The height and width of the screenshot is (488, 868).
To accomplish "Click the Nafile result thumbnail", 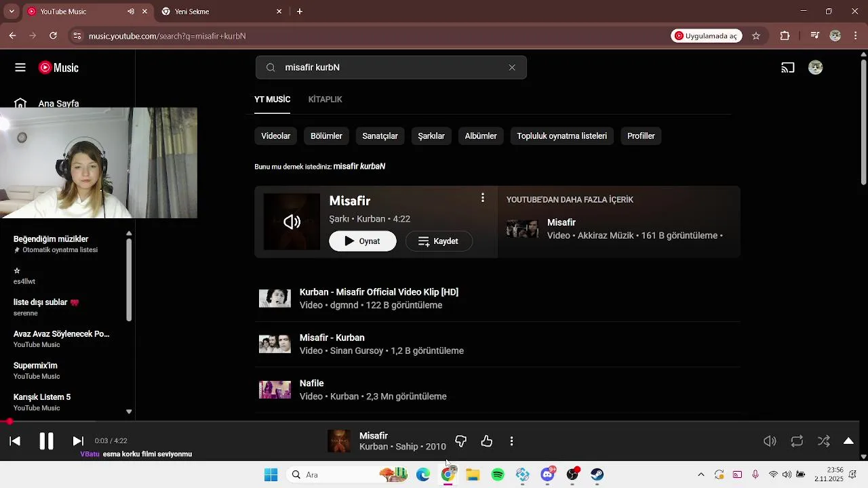I will [x=275, y=390].
